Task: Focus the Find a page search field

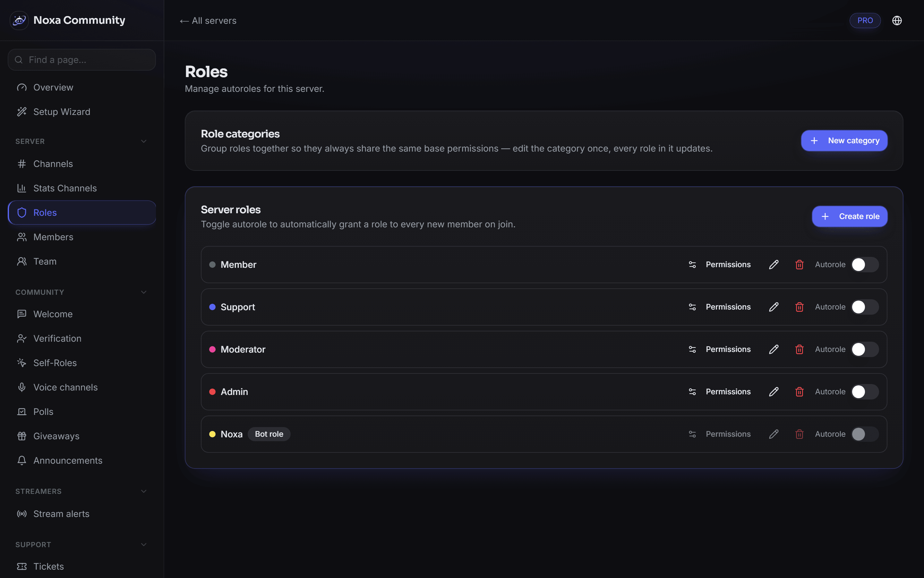Action: click(82, 60)
